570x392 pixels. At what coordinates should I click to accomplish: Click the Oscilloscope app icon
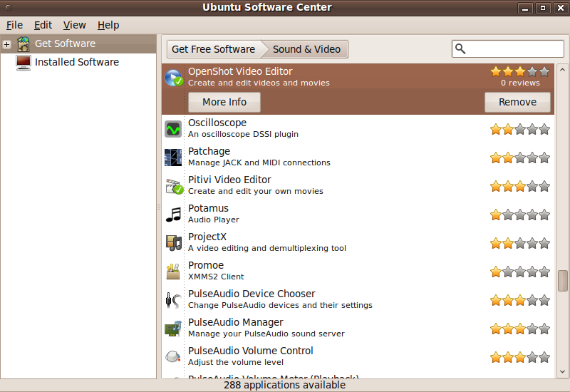(x=173, y=129)
